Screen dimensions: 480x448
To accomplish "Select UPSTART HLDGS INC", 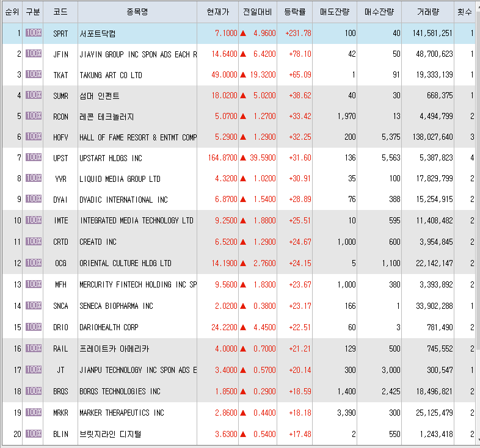I will pos(111,158).
